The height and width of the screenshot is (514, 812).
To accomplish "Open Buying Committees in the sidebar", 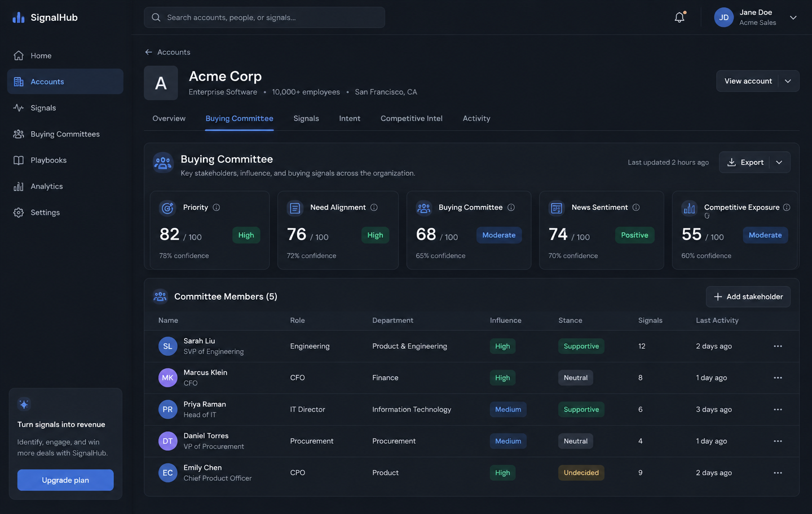I will [65, 134].
